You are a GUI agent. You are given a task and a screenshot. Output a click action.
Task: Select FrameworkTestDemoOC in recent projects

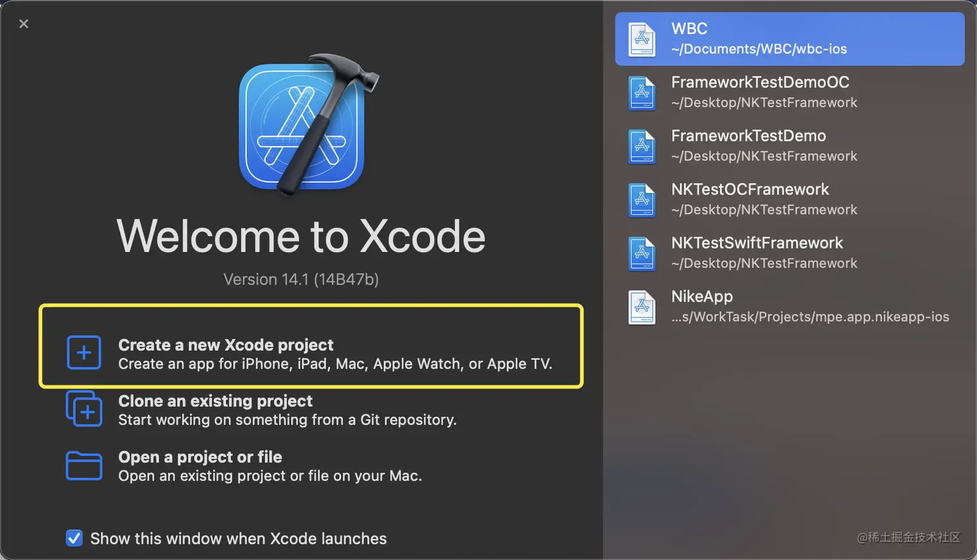pyautogui.click(x=760, y=82)
